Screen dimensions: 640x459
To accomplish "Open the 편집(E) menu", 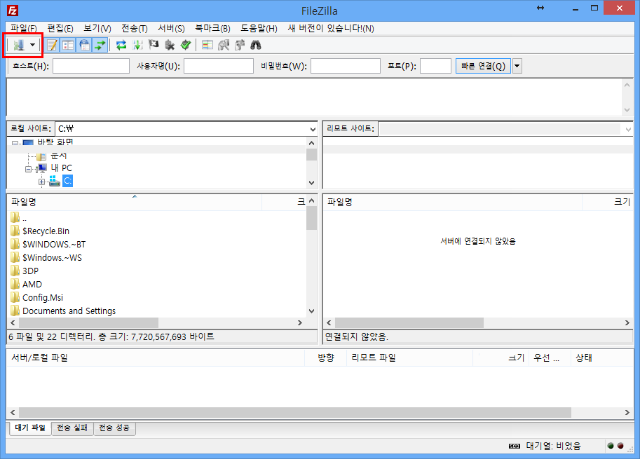I will pyautogui.click(x=60, y=28).
